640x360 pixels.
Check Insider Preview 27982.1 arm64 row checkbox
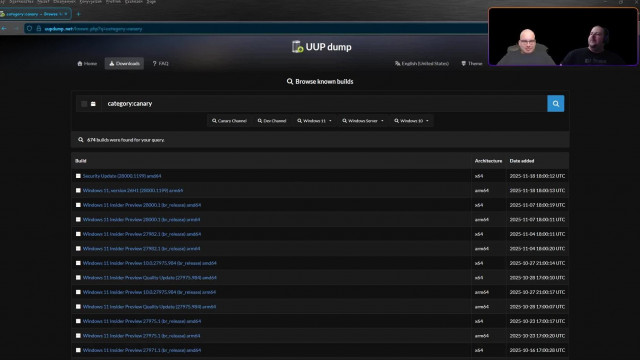coord(78,249)
